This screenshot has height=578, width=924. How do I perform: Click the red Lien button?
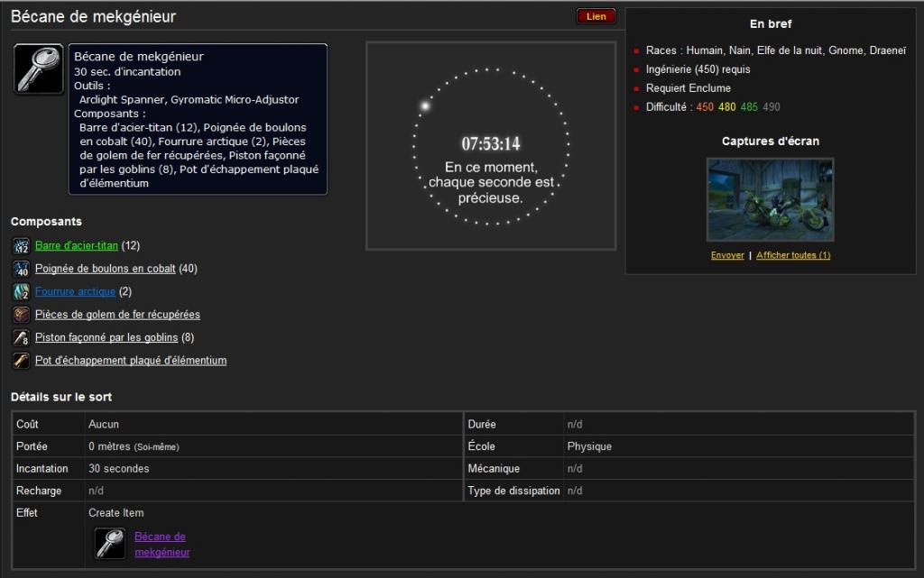point(596,16)
